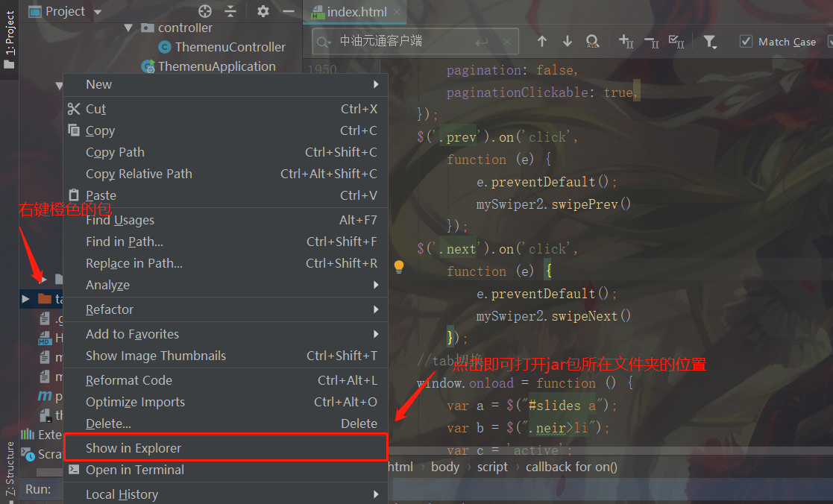Place cursor on the mySwiper2.swipeNext() line
The image size is (833, 504).
pos(553,317)
